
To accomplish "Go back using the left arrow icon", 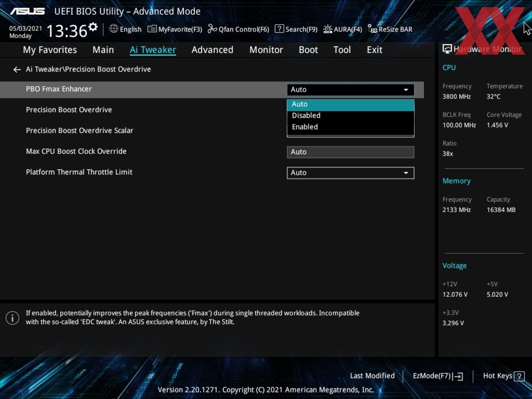I will click(x=17, y=70).
